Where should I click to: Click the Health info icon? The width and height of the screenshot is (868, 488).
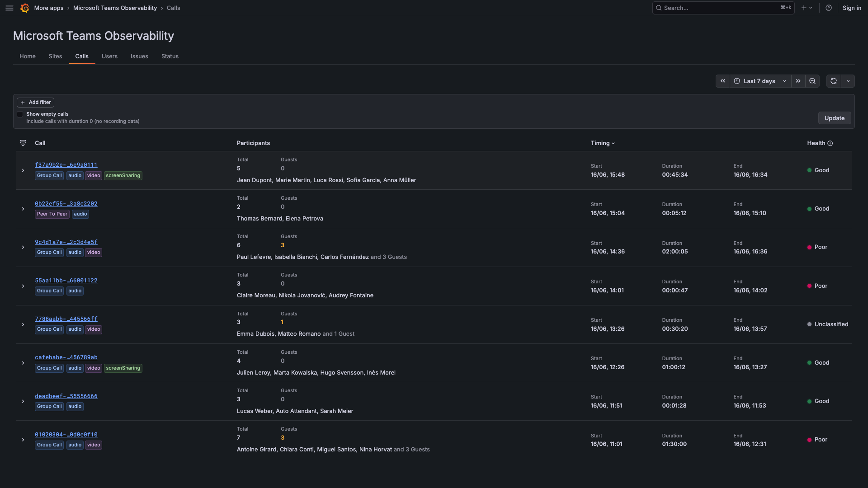(830, 144)
